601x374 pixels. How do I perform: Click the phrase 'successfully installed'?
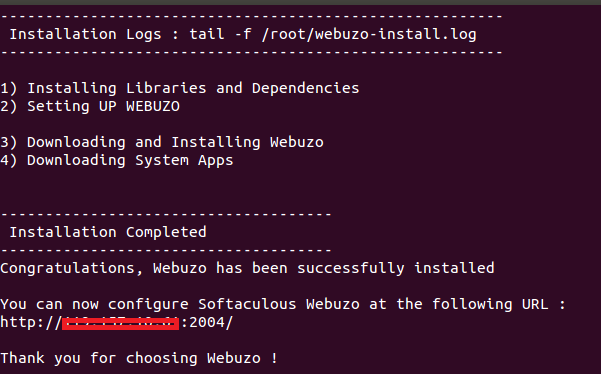click(396, 268)
